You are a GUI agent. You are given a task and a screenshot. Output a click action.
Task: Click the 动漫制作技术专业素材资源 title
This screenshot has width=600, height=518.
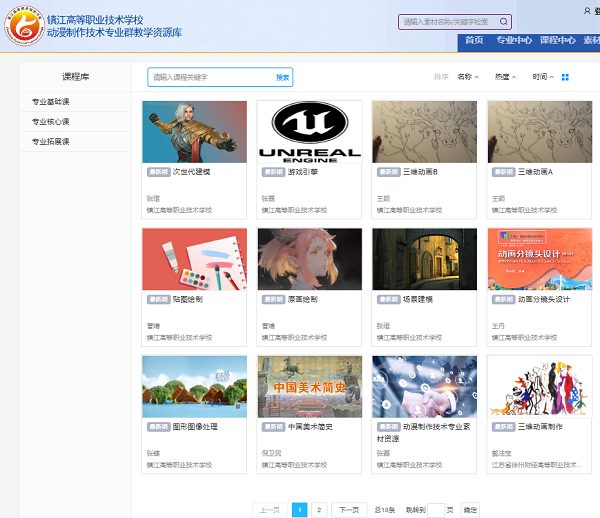coord(424,433)
